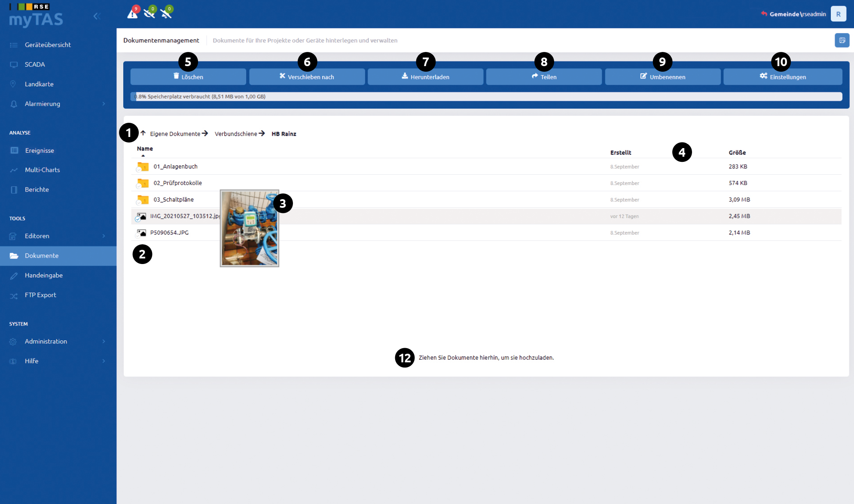
Task: Expand the Administration submenu chevron
Action: tap(104, 341)
